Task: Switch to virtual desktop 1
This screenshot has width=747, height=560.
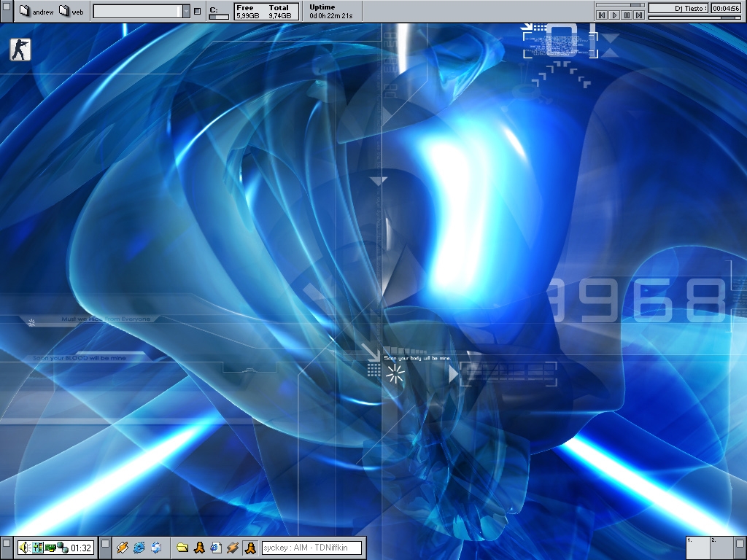Action: click(x=697, y=548)
